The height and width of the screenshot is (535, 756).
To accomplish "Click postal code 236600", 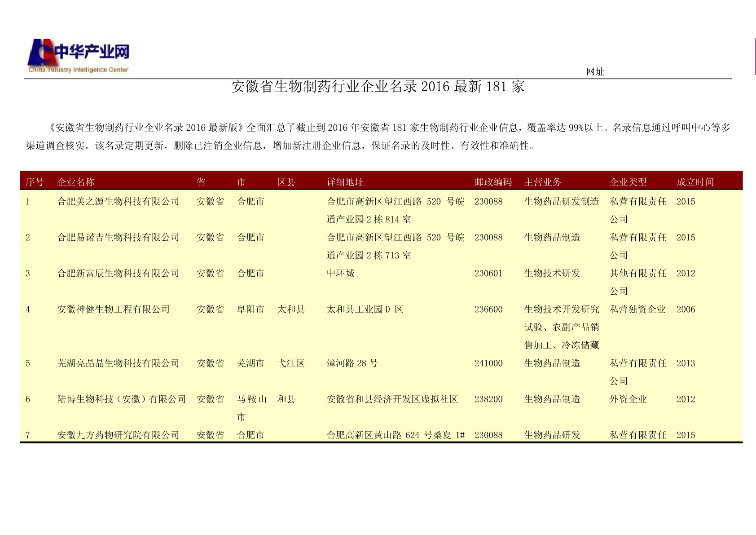I will coord(488,310).
